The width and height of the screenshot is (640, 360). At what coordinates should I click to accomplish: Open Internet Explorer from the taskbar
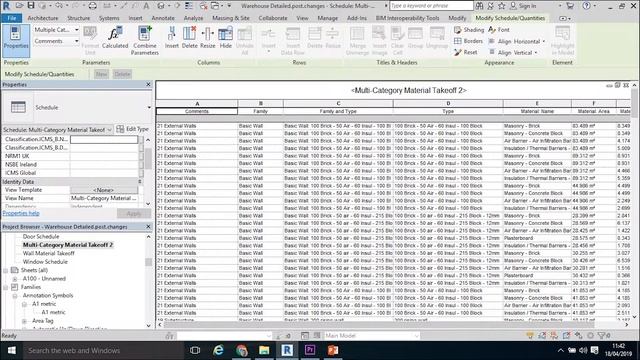click(x=218, y=350)
